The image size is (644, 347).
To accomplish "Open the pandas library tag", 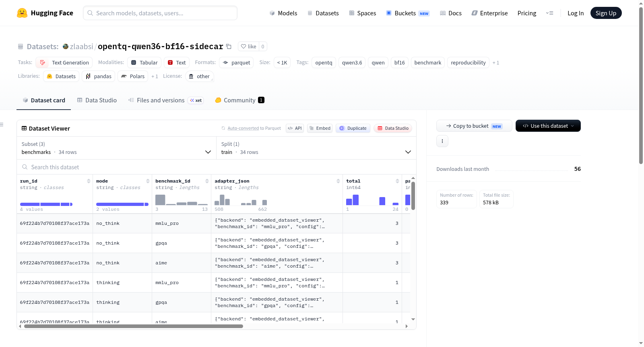I will (x=99, y=76).
